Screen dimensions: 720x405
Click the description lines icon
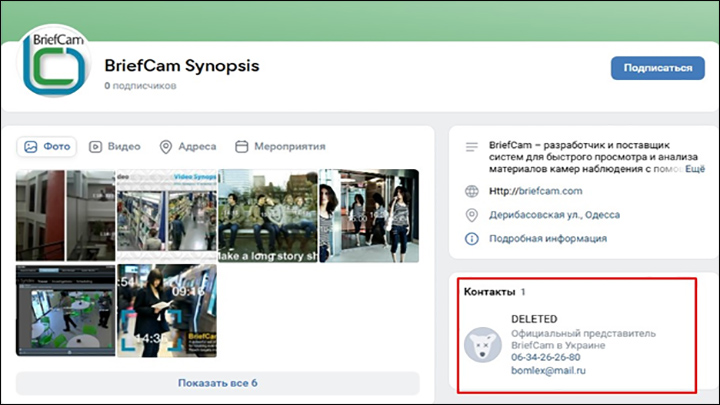click(472, 147)
